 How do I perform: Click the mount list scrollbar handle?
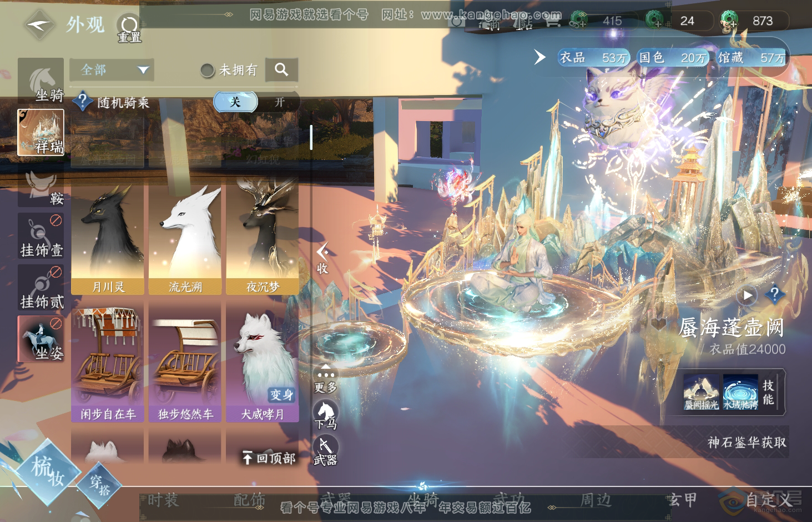(311, 137)
